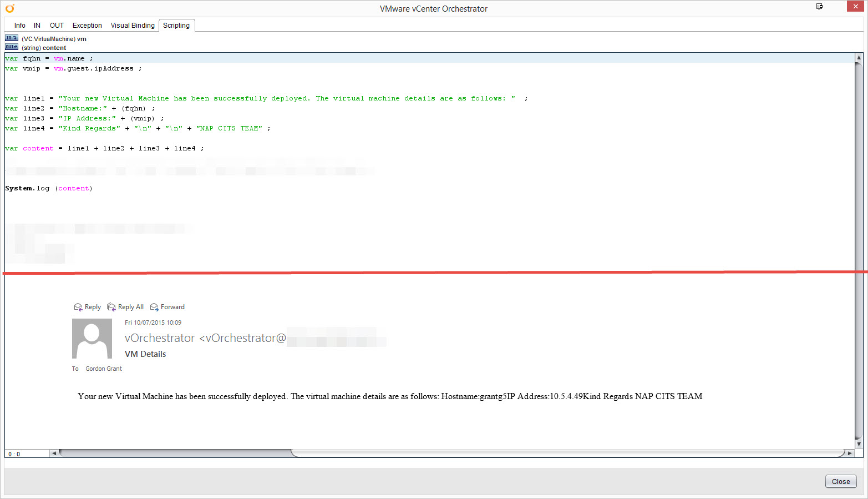Click the vOrchestrator sender contact photo

pos(92,337)
